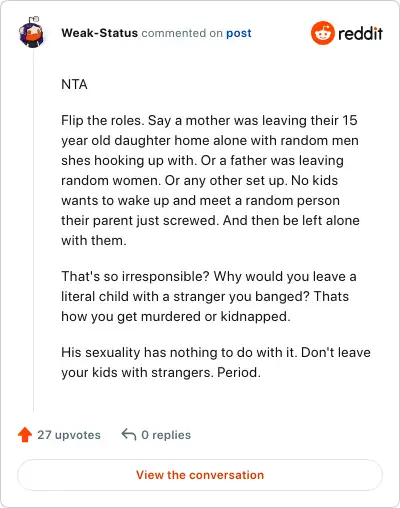Click the Weak-Status user avatar

coord(31,33)
